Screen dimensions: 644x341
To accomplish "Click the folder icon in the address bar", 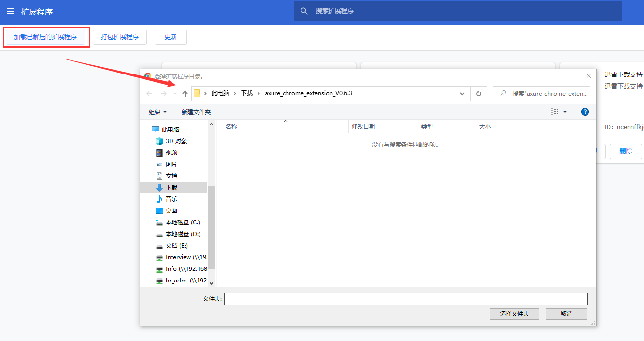I will pyautogui.click(x=198, y=93).
